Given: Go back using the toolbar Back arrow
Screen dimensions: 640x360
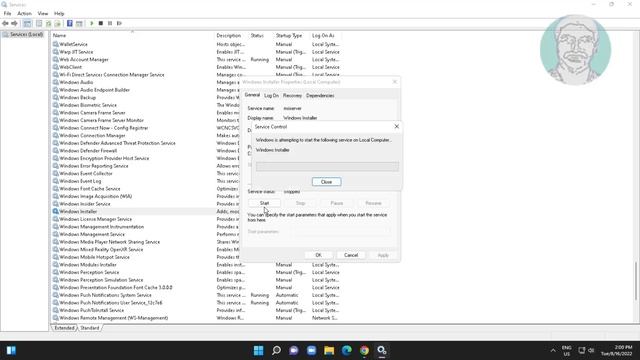Looking at the screenshot, I should (5, 23).
